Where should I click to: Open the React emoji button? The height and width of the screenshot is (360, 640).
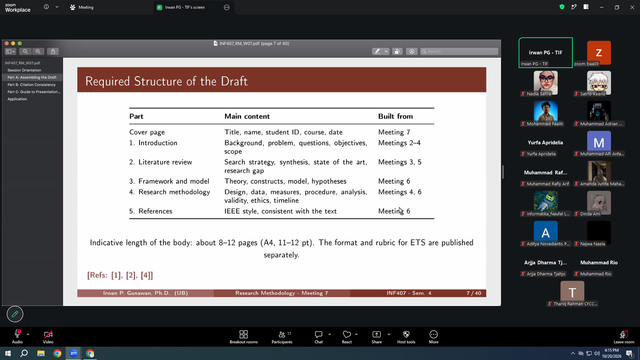pos(347,337)
